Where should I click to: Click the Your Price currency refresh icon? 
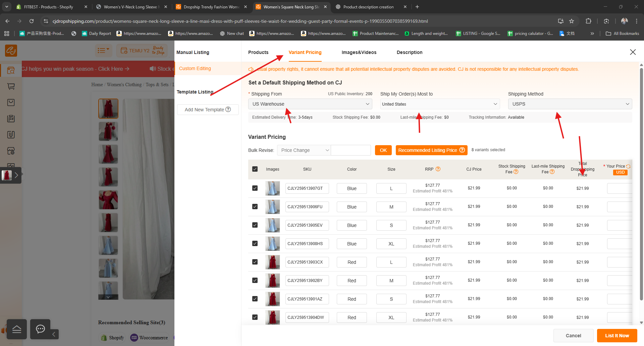click(x=628, y=166)
